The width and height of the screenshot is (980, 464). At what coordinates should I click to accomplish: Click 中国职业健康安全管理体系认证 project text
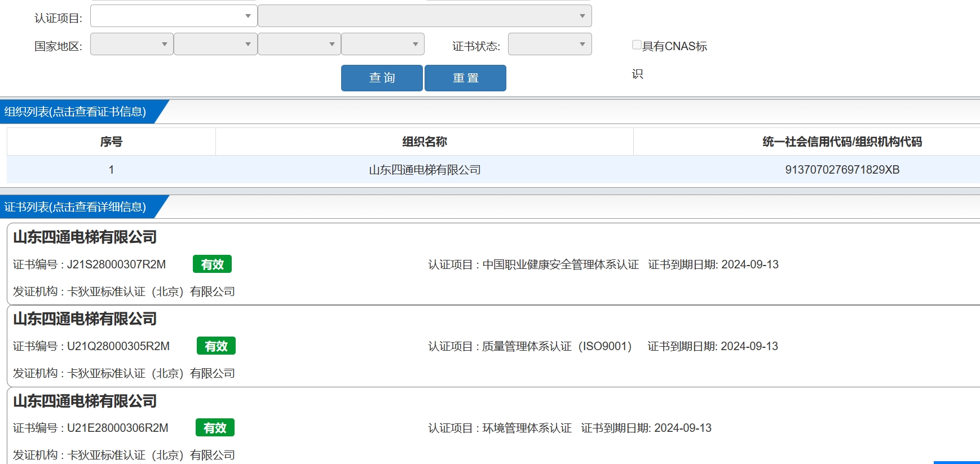(x=560, y=264)
